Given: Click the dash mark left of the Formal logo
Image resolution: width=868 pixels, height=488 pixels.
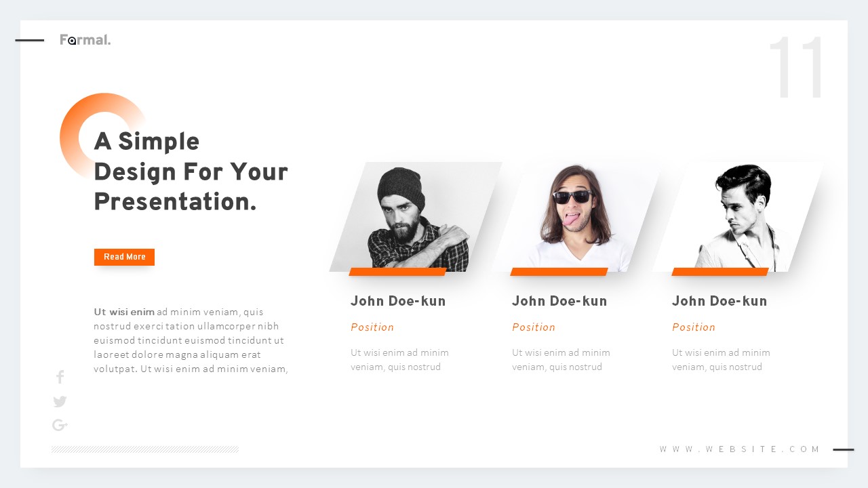Looking at the screenshot, I should coord(29,40).
